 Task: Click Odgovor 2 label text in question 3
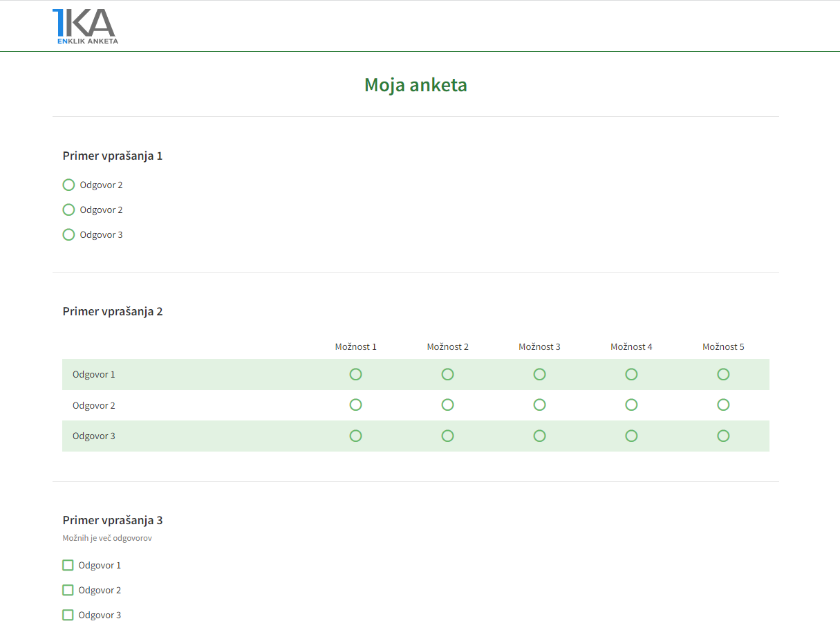100,590
